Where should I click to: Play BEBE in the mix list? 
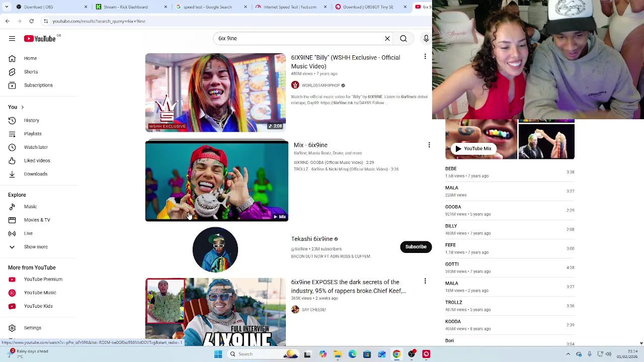pos(510,172)
